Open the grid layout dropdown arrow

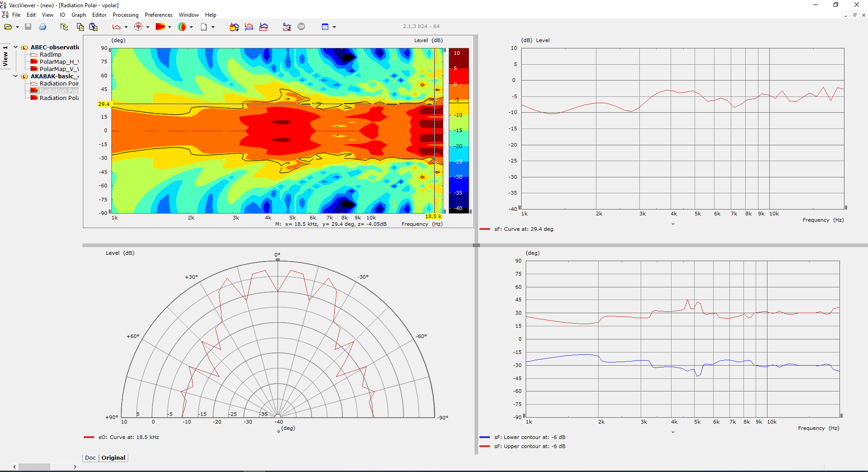point(334,27)
